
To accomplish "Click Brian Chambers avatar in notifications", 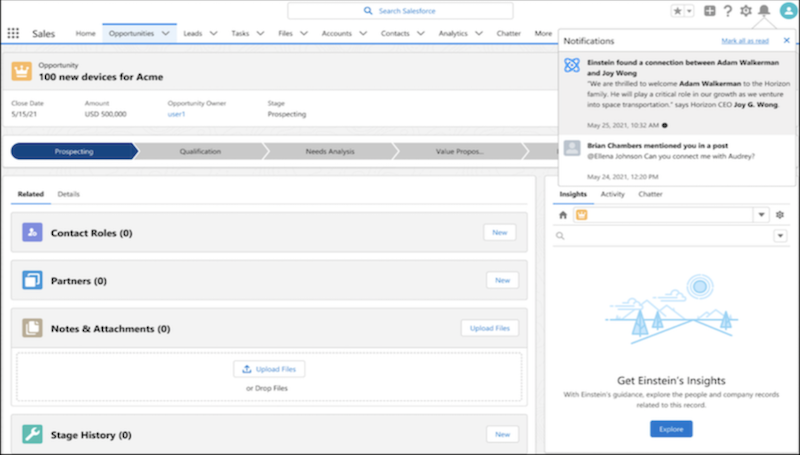I will coord(572,148).
